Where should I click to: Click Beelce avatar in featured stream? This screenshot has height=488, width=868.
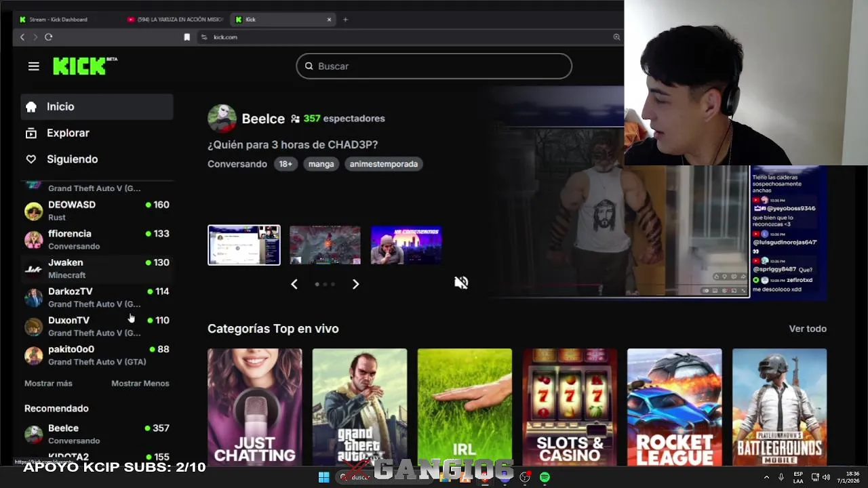pyautogui.click(x=222, y=119)
